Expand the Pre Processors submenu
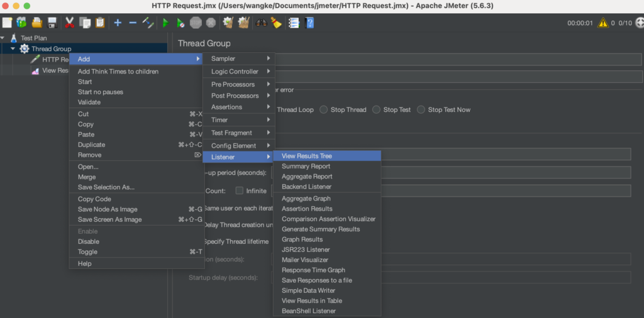 point(238,84)
